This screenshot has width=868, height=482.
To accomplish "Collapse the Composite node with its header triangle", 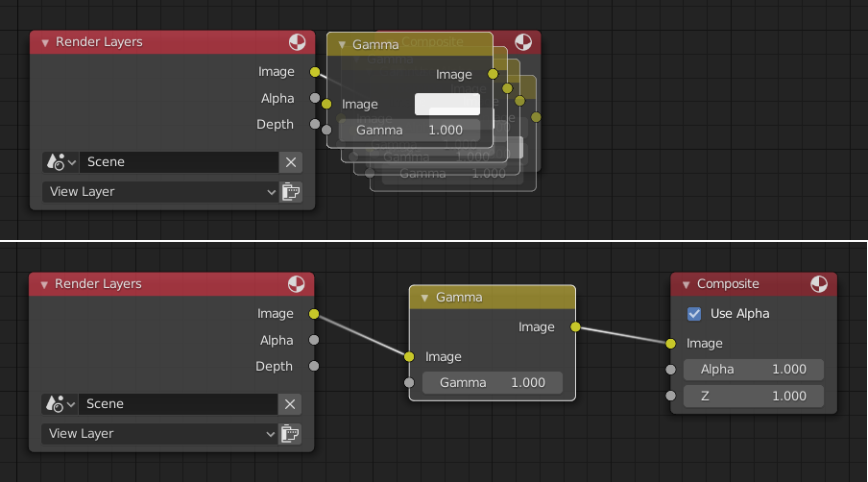I will pos(686,284).
